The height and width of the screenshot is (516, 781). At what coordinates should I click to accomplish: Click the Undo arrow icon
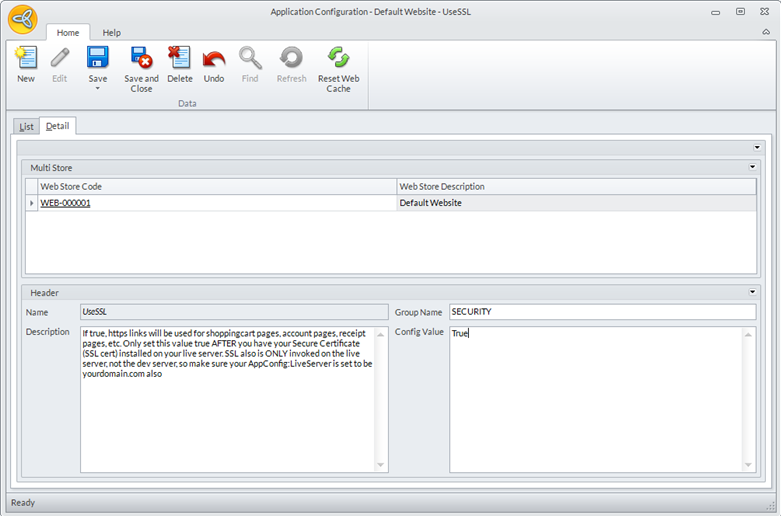pos(214,59)
